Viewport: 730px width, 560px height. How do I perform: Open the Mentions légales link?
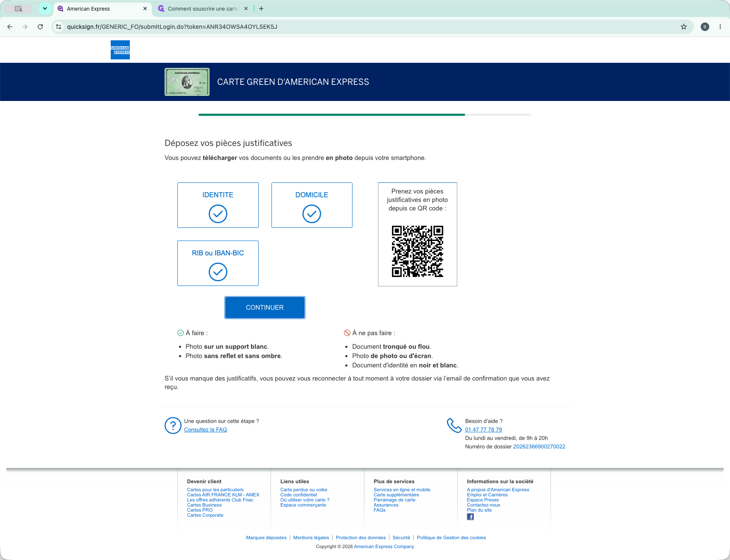pyautogui.click(x=311, y=538)
